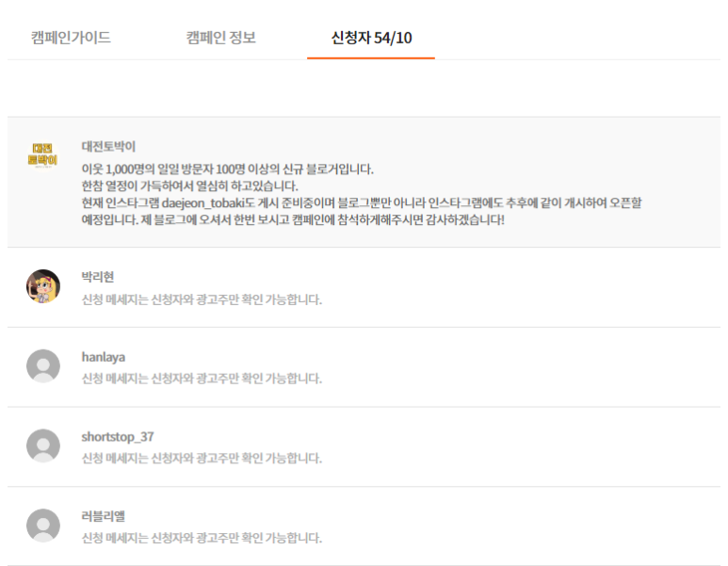728x566 pixels.
Task: Click the hidden message notice under 박리현
Action: click(202, 299)
